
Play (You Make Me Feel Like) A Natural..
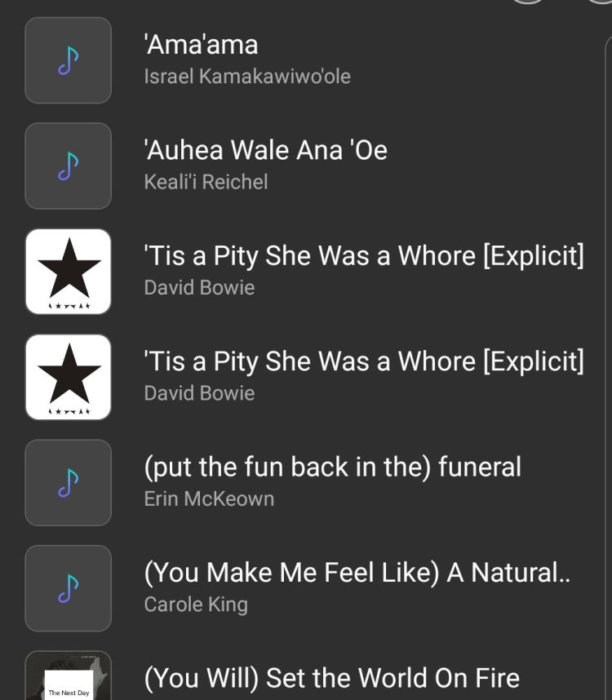(357, 573)
